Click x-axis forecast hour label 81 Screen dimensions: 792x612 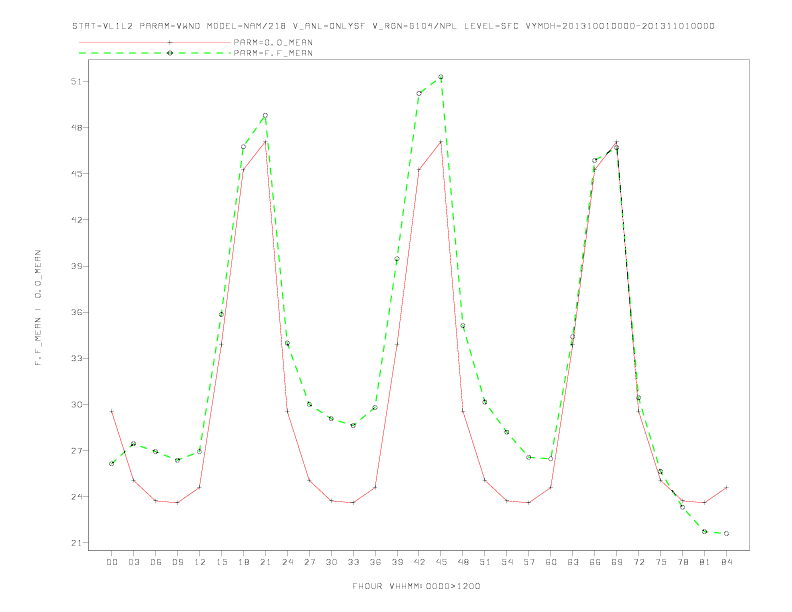[x=705, y=562]
